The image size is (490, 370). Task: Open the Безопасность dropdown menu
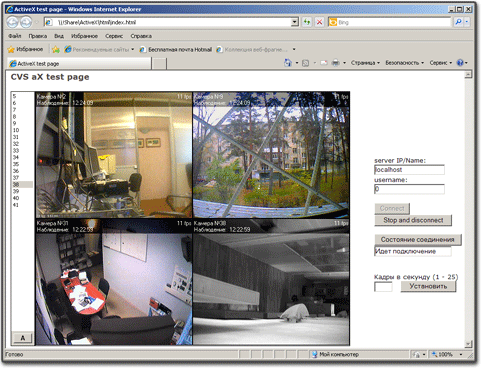tap(404, 63)
